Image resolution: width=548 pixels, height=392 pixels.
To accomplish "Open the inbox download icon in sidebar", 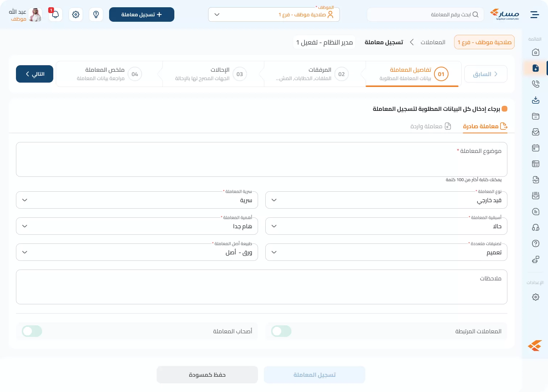I will (536, 100).
